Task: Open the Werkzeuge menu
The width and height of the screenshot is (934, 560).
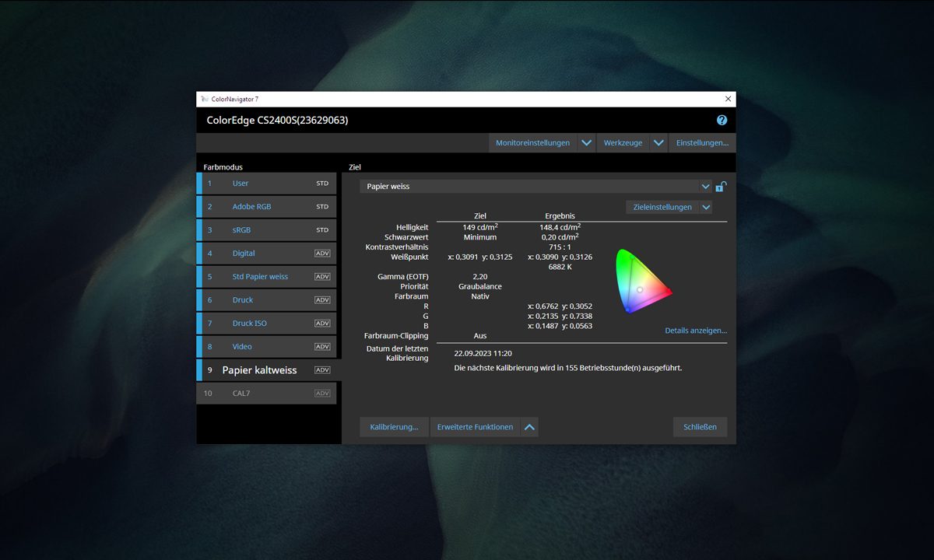Action: click(623, 143)
